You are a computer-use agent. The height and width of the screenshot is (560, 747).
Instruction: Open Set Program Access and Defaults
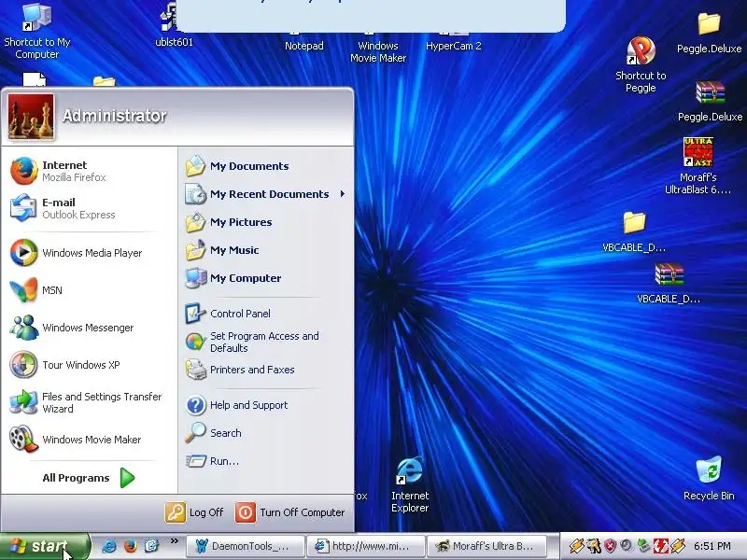(x=265, y=342)
